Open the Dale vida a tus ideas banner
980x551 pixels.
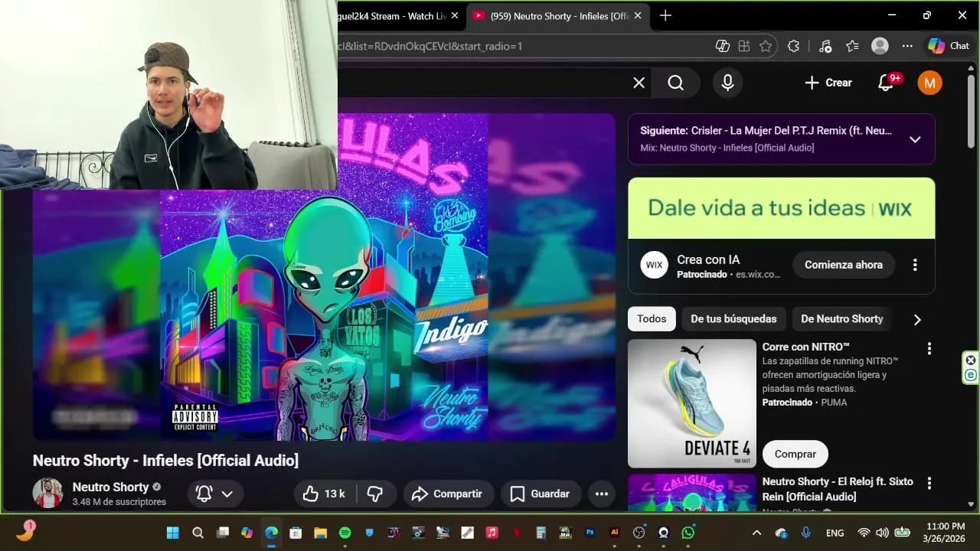[781, 208]
